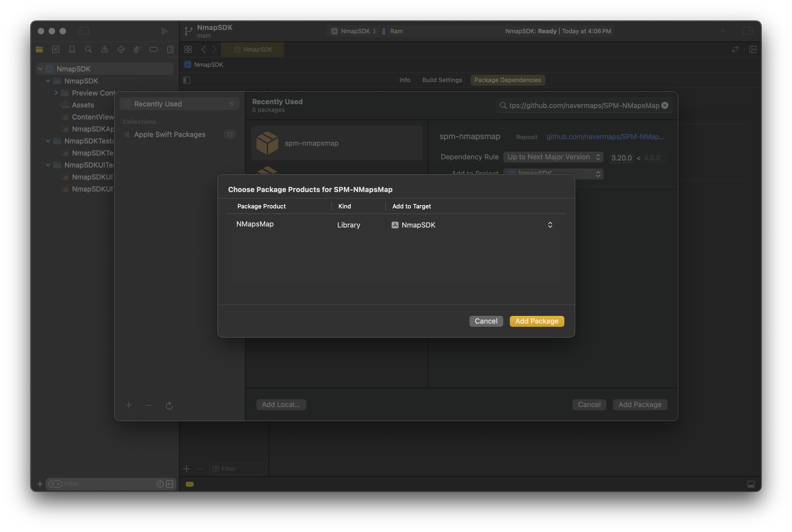Click the package URL search field
The width and height of the screenshot is (792, 532).
click(x=584, y=106)
